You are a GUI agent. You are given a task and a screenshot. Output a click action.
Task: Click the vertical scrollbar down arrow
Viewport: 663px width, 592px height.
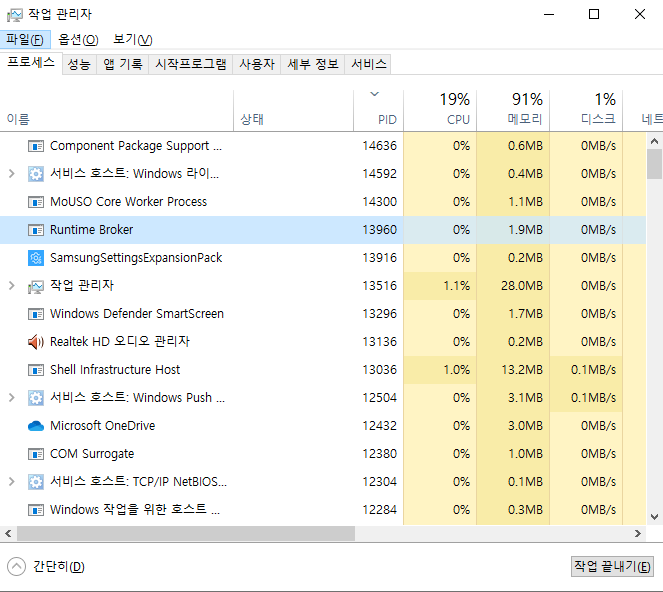click(x=655, y=517)
